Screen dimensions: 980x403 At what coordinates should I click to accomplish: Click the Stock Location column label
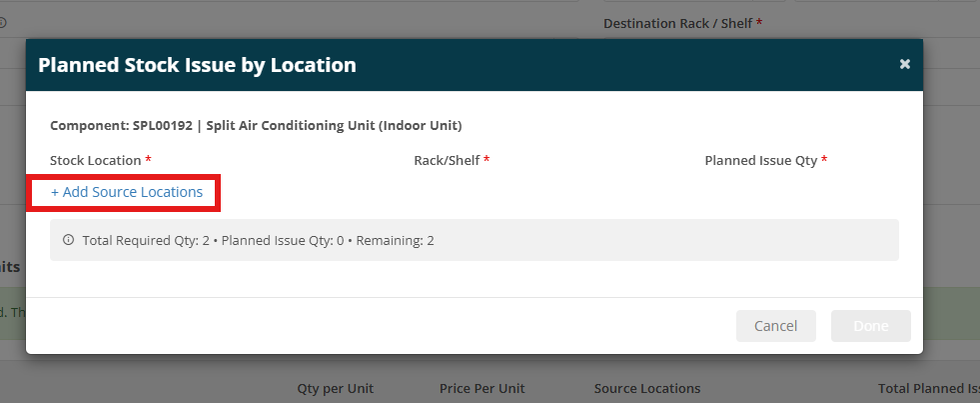tap(96, 160)
